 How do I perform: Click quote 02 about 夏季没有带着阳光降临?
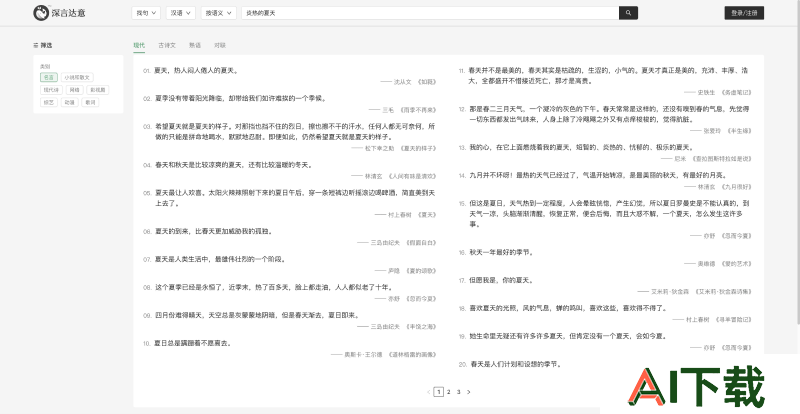(240, 98)
